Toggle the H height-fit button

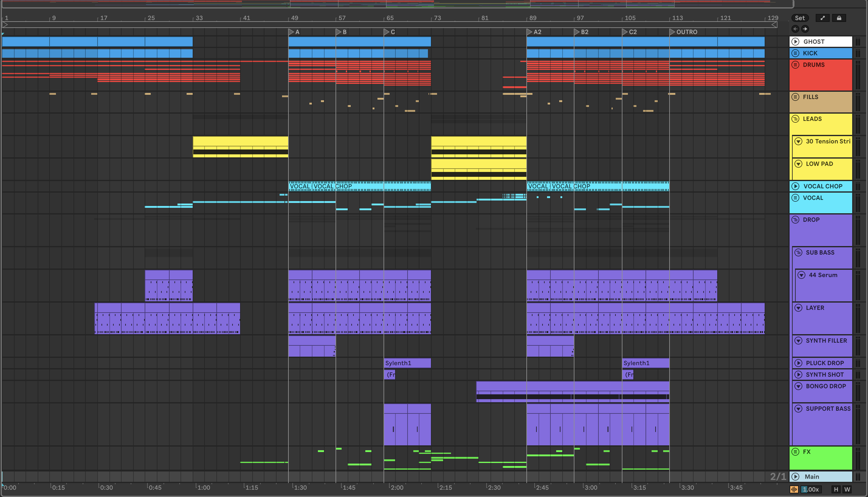click(x=836, y=489)
